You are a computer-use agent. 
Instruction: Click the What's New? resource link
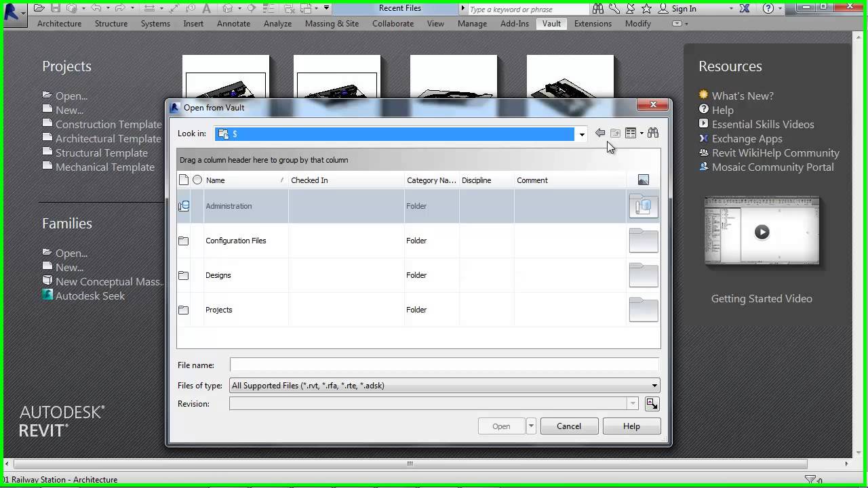pyautogui.click(x=743, y=96)
